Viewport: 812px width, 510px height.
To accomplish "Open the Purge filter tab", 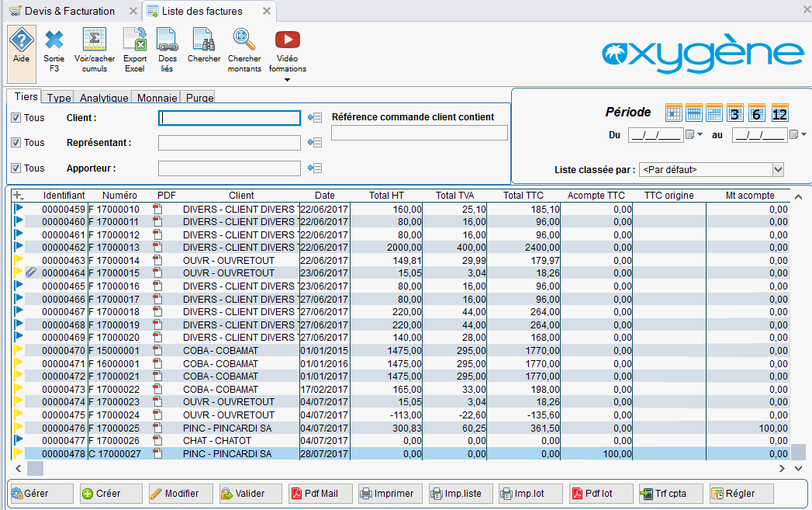I will (x=199, y=98).
